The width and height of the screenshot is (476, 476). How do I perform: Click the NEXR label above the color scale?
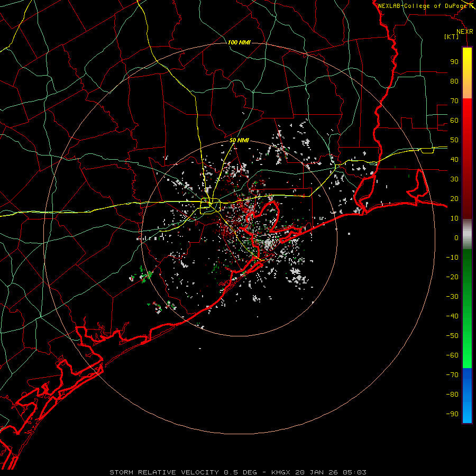click(465, 32)
